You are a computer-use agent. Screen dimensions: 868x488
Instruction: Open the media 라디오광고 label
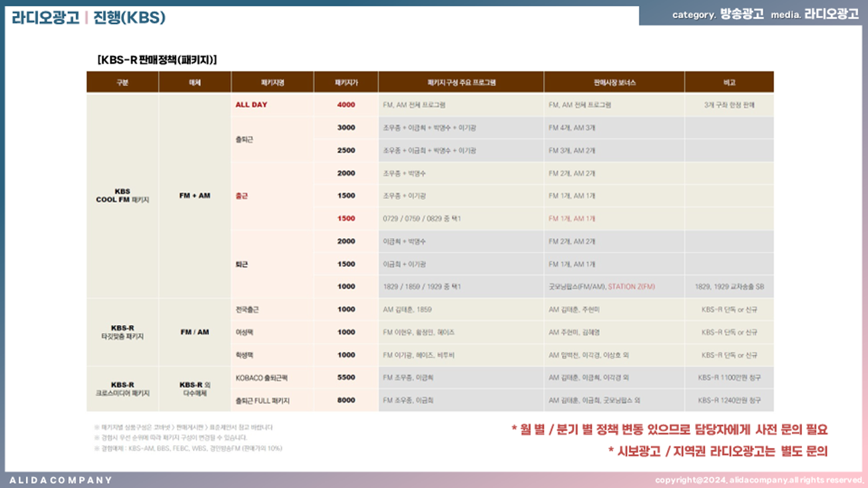pyautogui.click(x=831, y=14)
